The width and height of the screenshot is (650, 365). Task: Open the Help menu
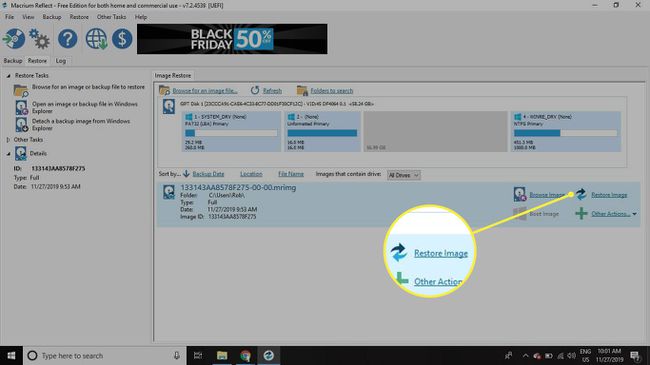pyautogui.click(x=141, y=17)
